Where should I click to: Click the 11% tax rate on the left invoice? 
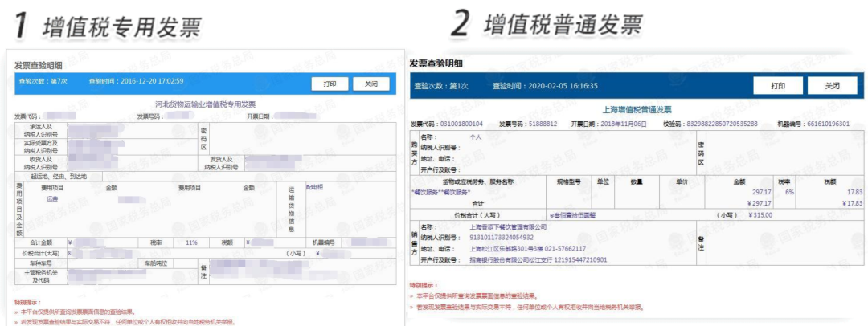coord(191,242)
